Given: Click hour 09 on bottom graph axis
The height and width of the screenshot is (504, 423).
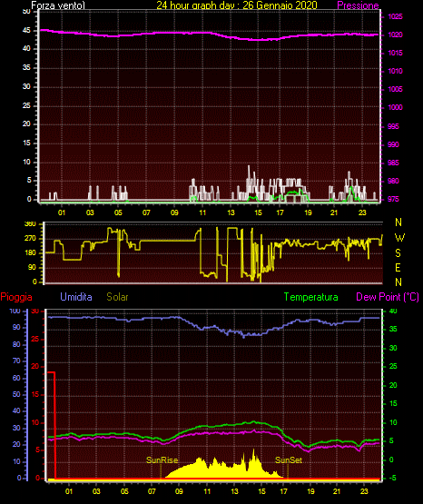Looking at the screenshot, I should pos(179,491).
